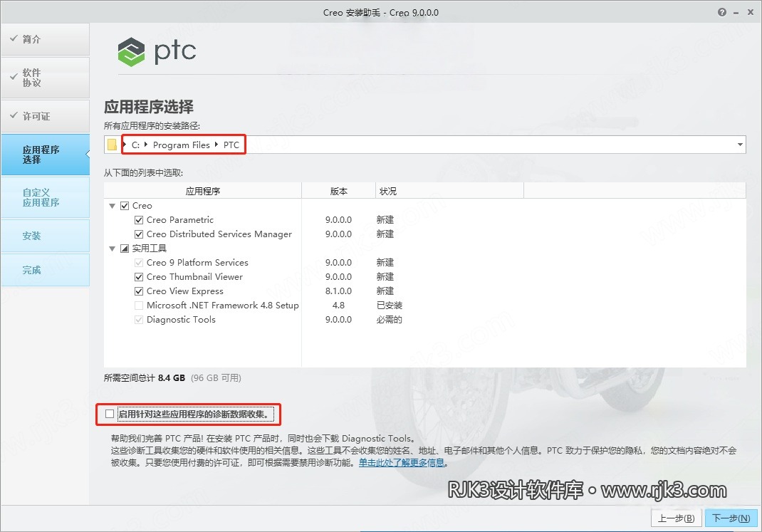Open 单击此处了解更多信息 link
762x532 pixels.
pos(402,462)
